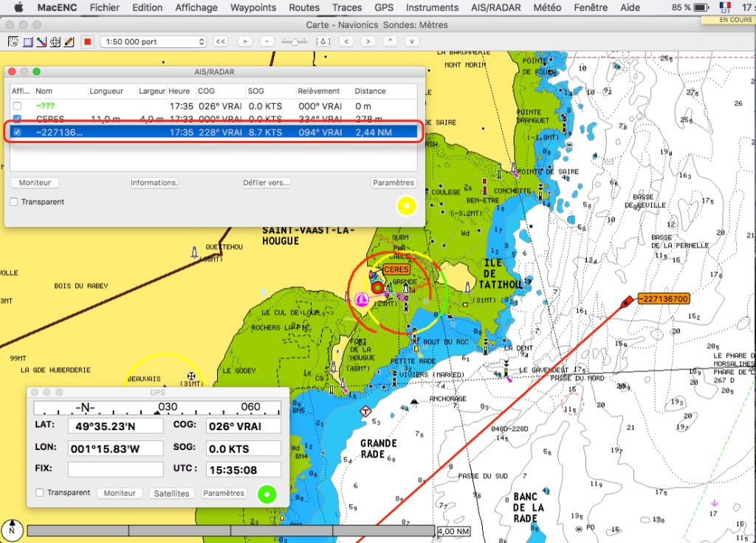Open the Waypoints menu

[x=252, y=7]
